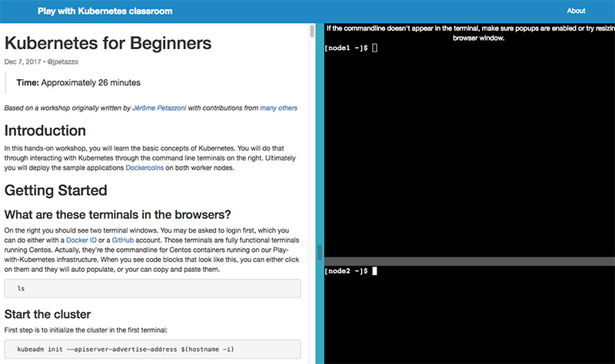Click the ls code block
The image size is (615, 364).
[152, 289]
